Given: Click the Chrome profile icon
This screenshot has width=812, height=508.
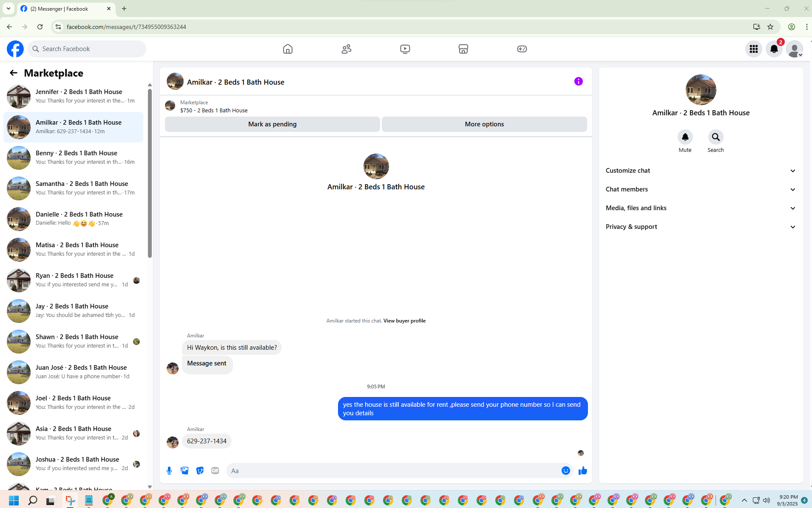Looking at the screenshot, I should coord(792,27).
